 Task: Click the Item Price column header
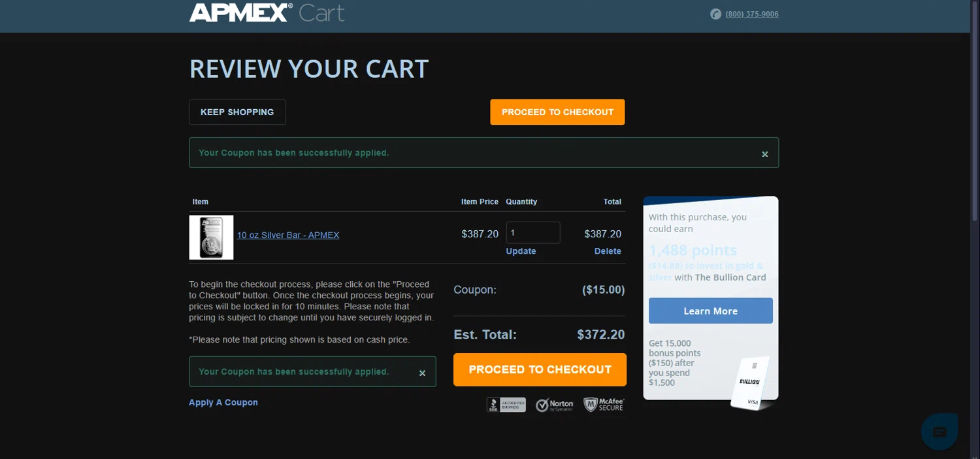point(480,201)
